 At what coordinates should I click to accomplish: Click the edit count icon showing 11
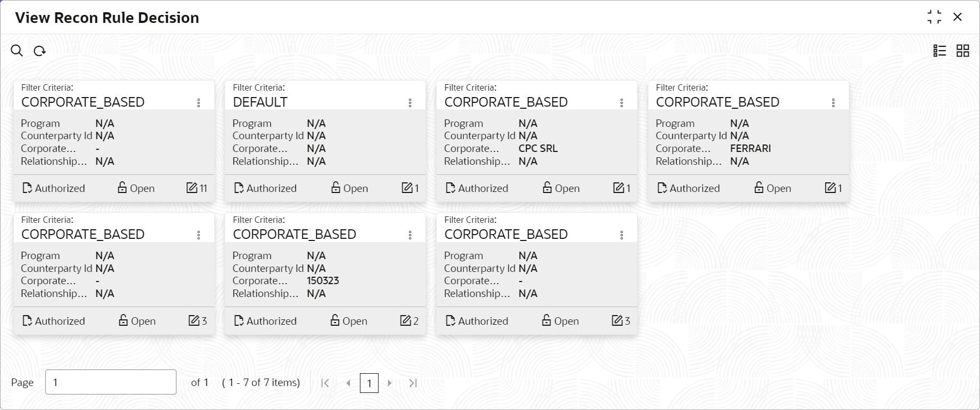[192, 188]
